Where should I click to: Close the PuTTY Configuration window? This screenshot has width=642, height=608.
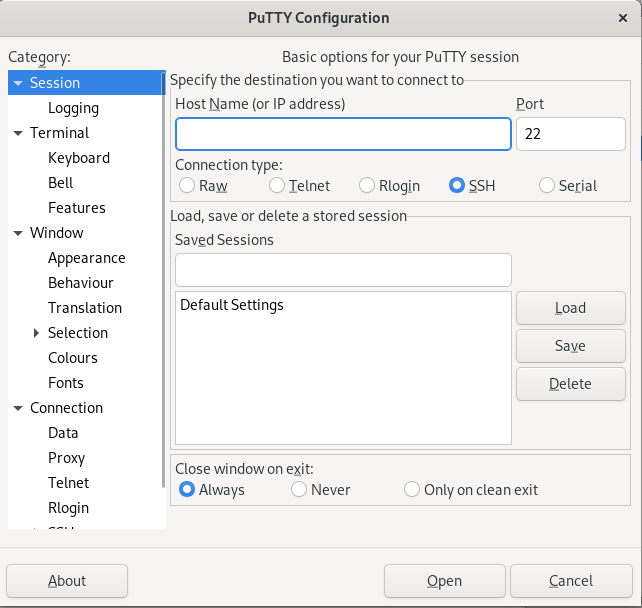click(623, 17)
